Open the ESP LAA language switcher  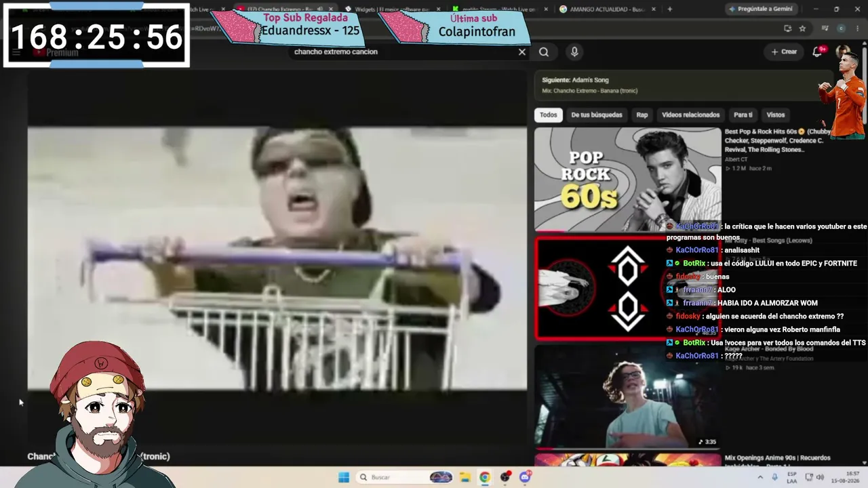pos(792,477)
